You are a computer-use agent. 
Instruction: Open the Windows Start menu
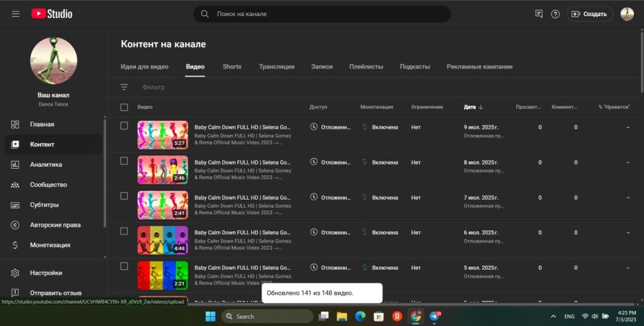(x=210, y=316)
